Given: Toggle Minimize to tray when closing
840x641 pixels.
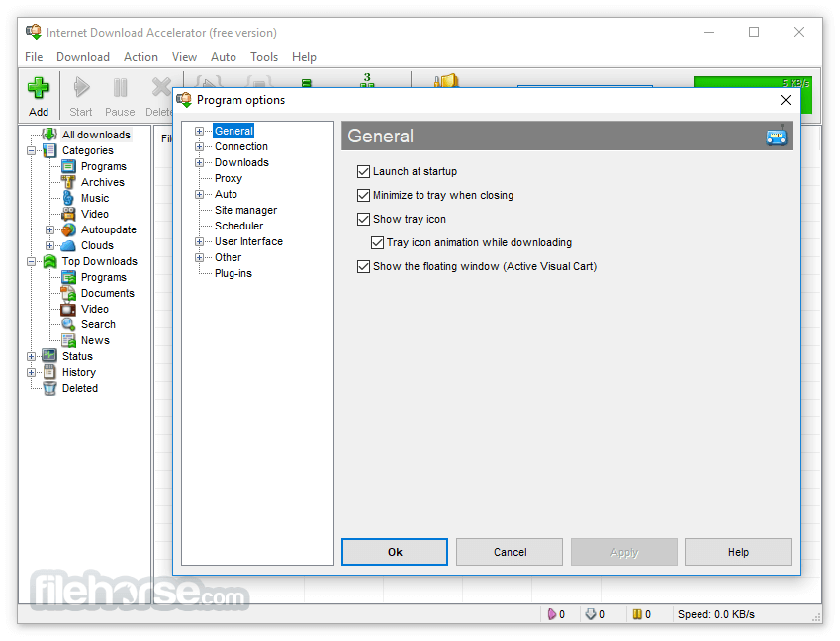Looking at the screenshot, I should [363, 195].
